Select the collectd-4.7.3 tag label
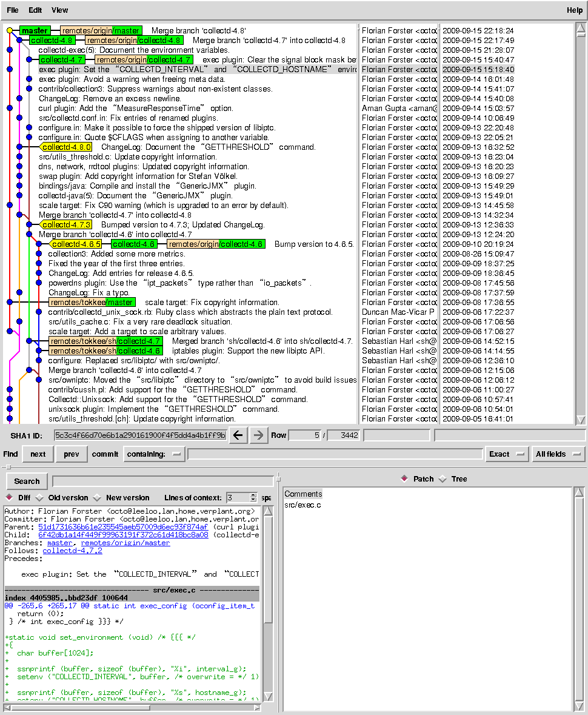 point(65,224)
